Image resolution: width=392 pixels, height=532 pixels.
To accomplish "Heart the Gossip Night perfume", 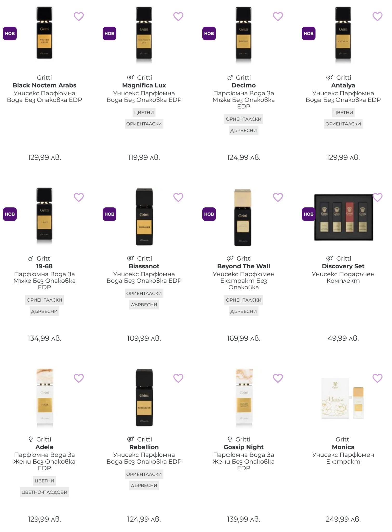I will point(278,378).
